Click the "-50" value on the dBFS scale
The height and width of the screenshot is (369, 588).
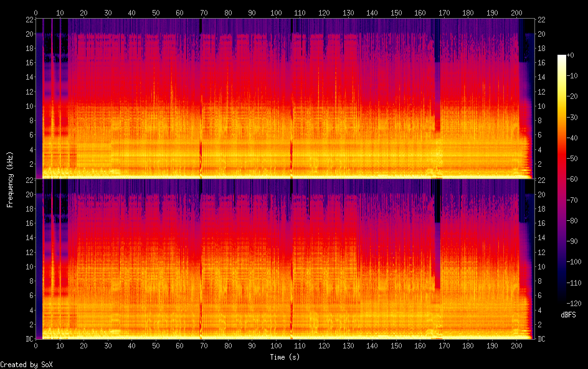pyautogui.click(x=572, y=159)
